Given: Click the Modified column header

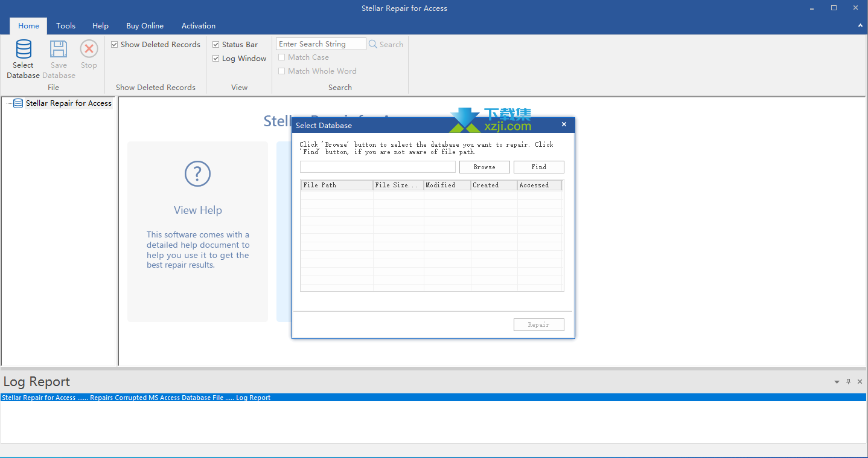Looking at the screenshot, I should click(447, 185).
